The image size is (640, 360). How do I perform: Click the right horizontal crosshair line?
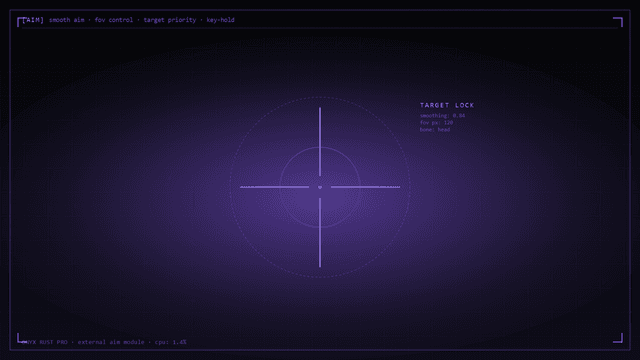pos(365,187)
